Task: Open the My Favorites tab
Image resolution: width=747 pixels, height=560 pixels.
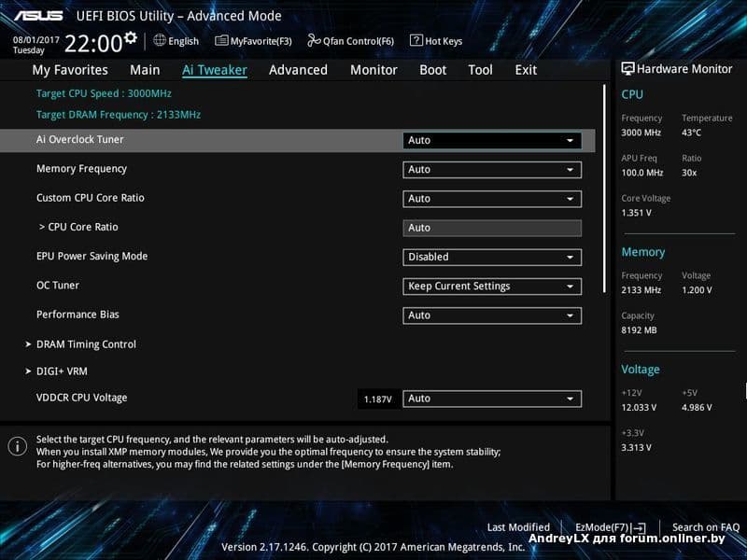Action: click(x=70, y=70)
